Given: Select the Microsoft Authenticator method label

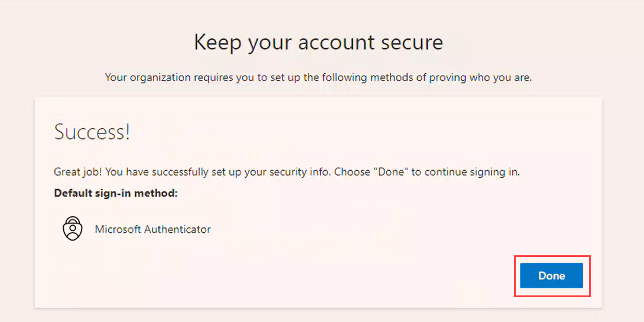Looking at the screenshot, I should [152, 229].
